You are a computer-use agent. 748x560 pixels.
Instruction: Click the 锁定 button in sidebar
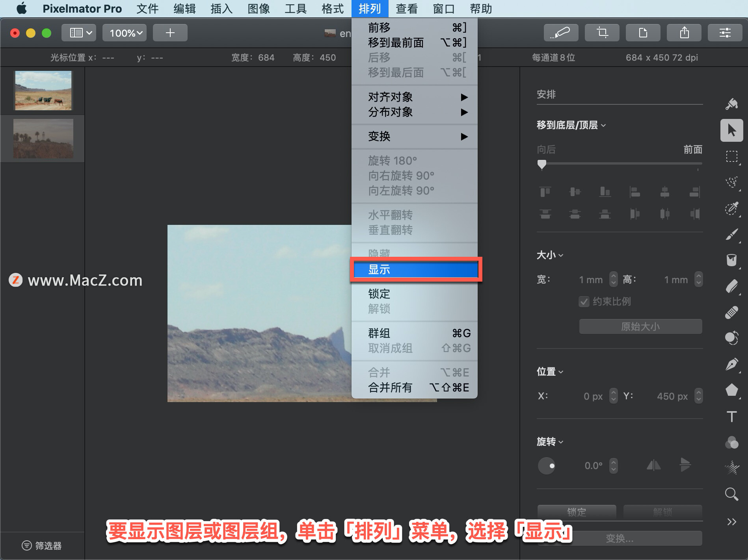click(577, 512)
